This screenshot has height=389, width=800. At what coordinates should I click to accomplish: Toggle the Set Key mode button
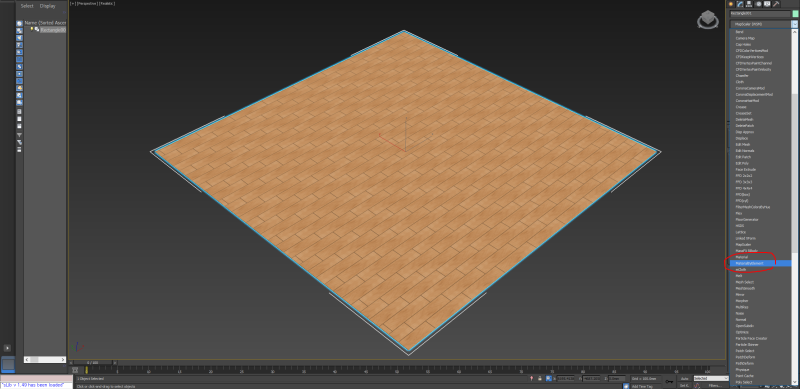click(x=685, y=385)
